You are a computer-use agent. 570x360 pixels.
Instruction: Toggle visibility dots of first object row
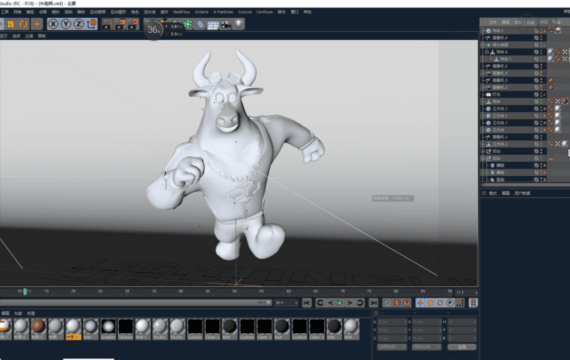coord(541,31)
